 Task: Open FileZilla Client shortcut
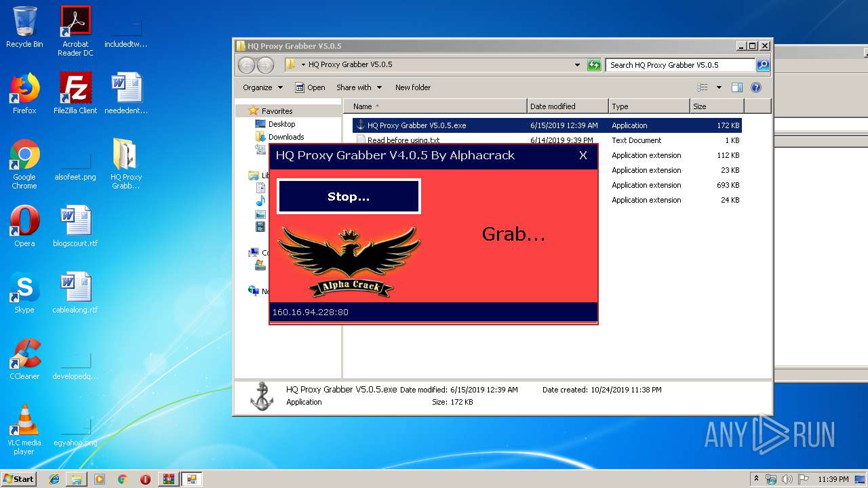(x=75, y=94)
